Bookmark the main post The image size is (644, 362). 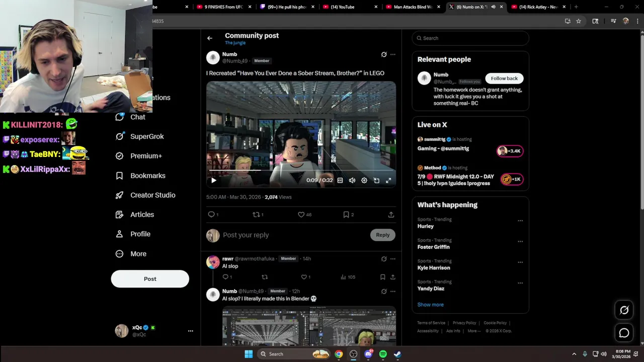(346, 214)
